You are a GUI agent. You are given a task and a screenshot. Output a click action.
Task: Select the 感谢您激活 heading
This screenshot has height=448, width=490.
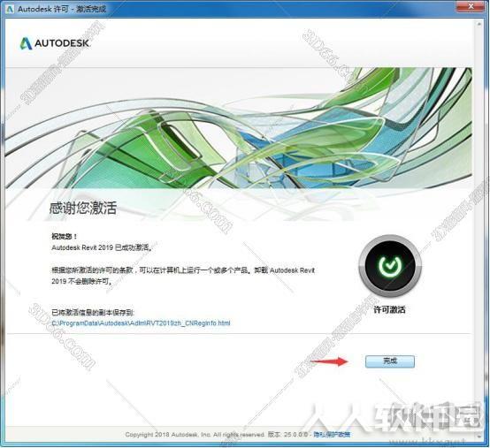pyautogui.click(x=83, y=208)
